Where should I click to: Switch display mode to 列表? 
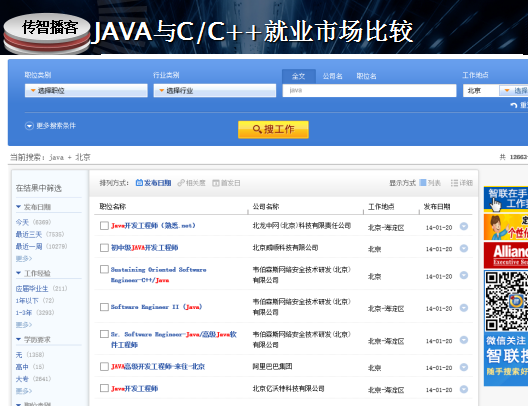point(430,183)
